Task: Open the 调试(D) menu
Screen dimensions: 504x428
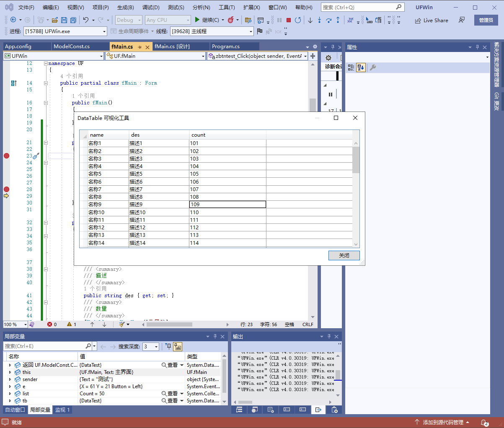Action: click(151, 7)
